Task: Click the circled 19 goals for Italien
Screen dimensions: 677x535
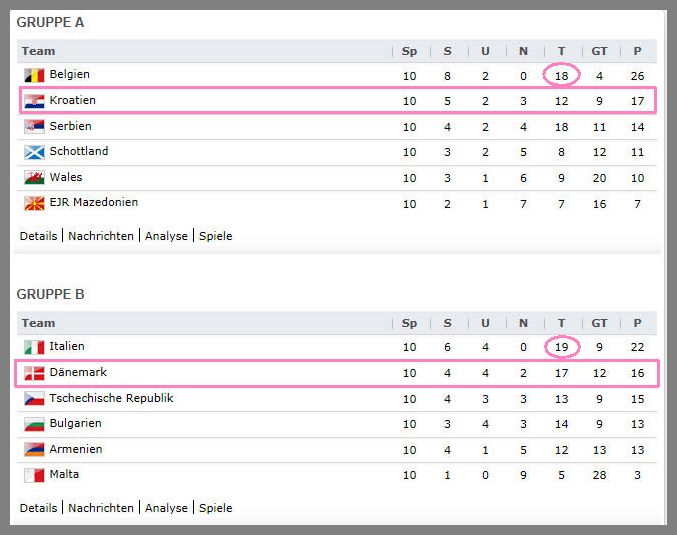Action: point(562,347)
